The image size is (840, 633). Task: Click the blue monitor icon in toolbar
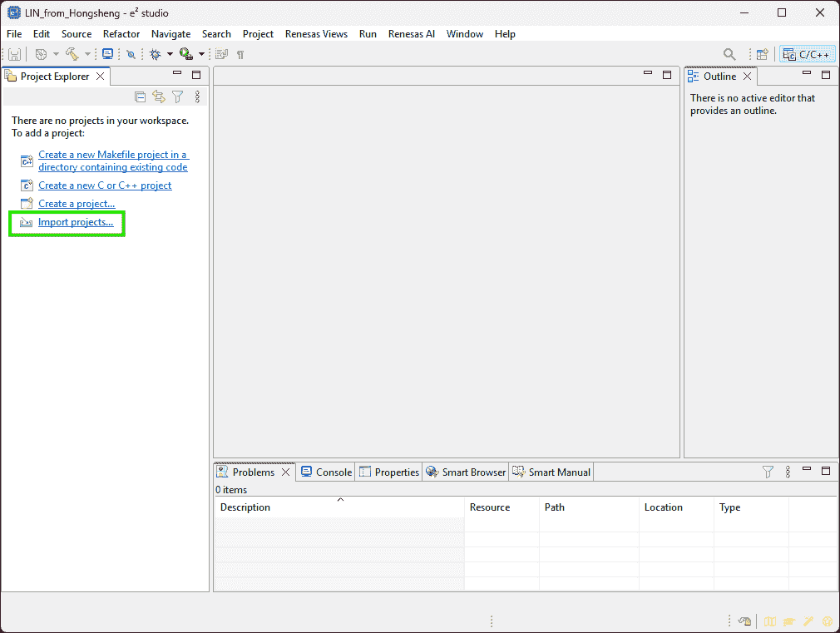point(107,54)
